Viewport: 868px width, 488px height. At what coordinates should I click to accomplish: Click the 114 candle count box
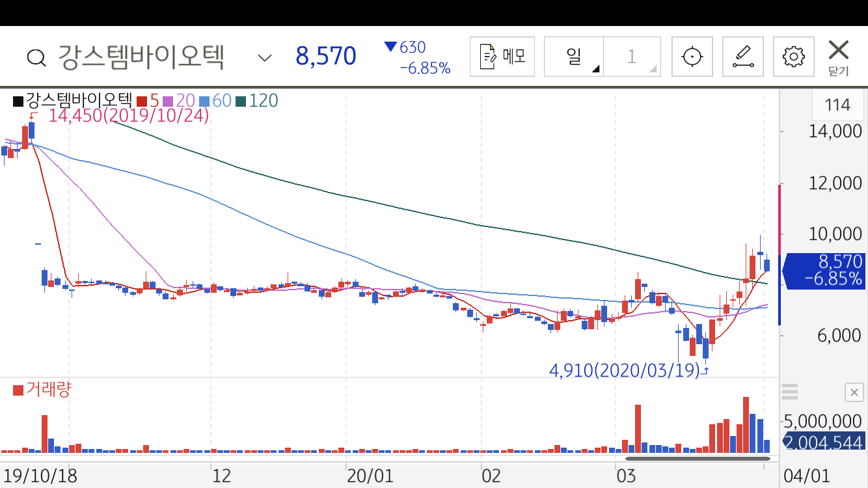click(x=837, y=105)
